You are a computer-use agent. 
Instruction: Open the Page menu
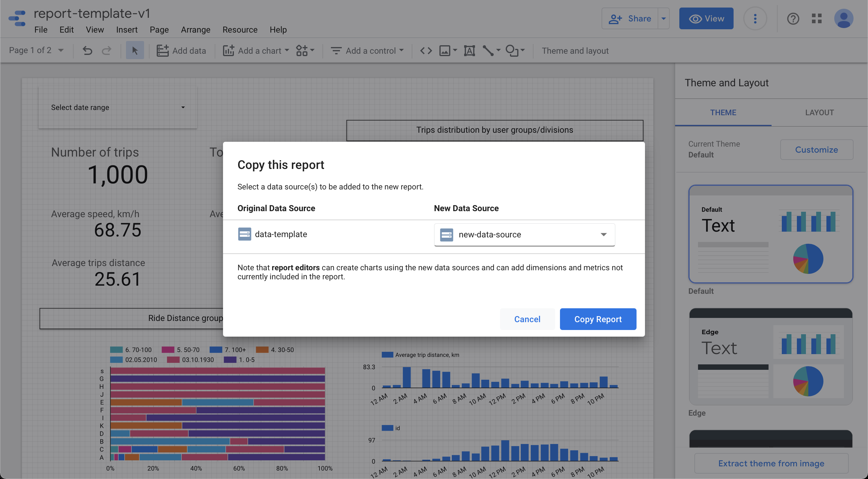[x=159, y=30]
